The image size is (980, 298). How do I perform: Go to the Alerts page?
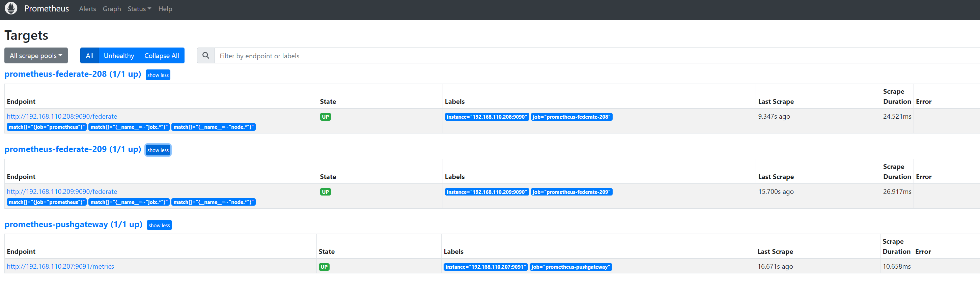click(87, 9)
